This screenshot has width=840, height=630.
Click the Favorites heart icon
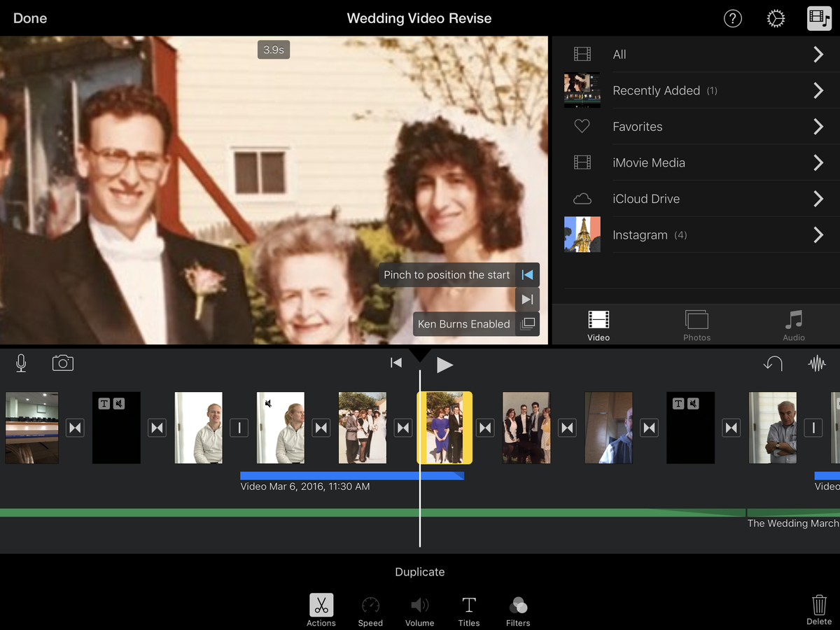pos(582,127)
